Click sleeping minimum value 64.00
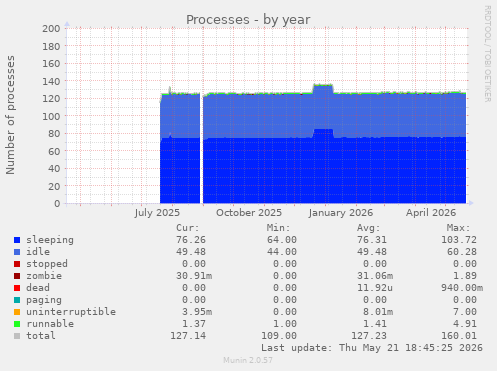This screenshot has height=371, width=497. point(282,240)
